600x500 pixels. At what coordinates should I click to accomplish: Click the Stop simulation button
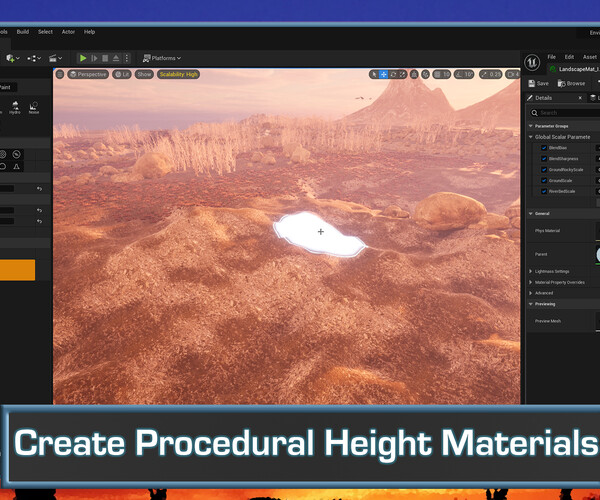pyautogui.click(x=105, y=58)
